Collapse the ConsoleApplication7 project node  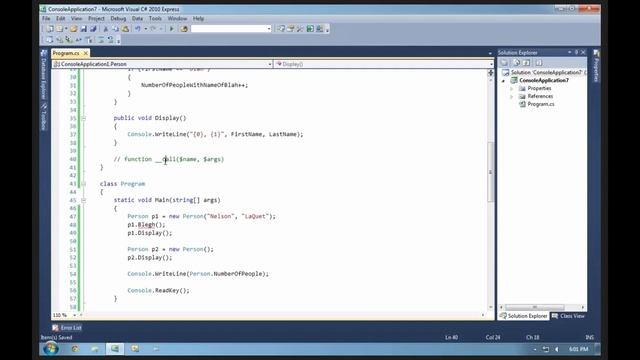click(x=503, y=81)
